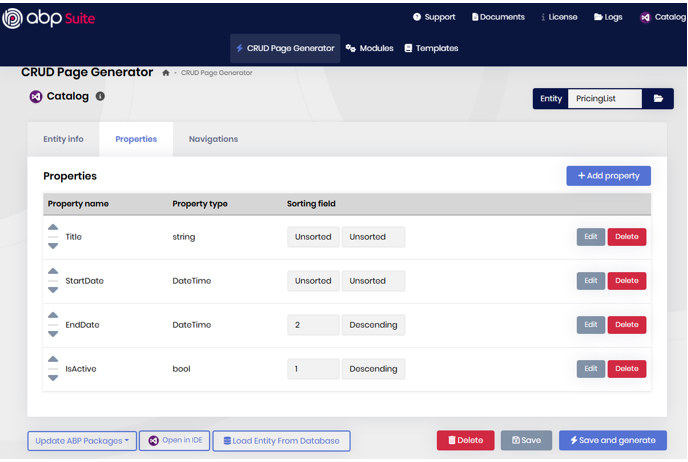Open the License menu item
This screenshot has width=688, height=462.
coord(559,17)
